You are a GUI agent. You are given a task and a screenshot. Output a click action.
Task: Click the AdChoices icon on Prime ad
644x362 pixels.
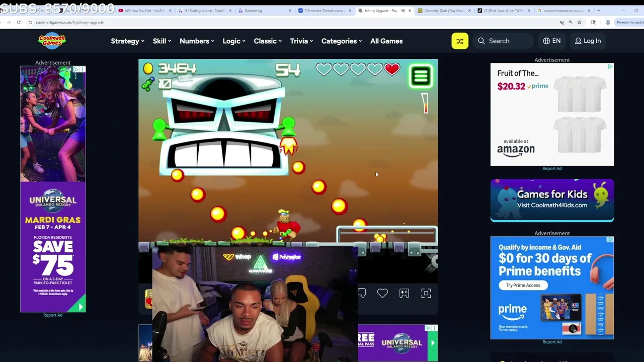pyautogui.click(x=610, y=240)
